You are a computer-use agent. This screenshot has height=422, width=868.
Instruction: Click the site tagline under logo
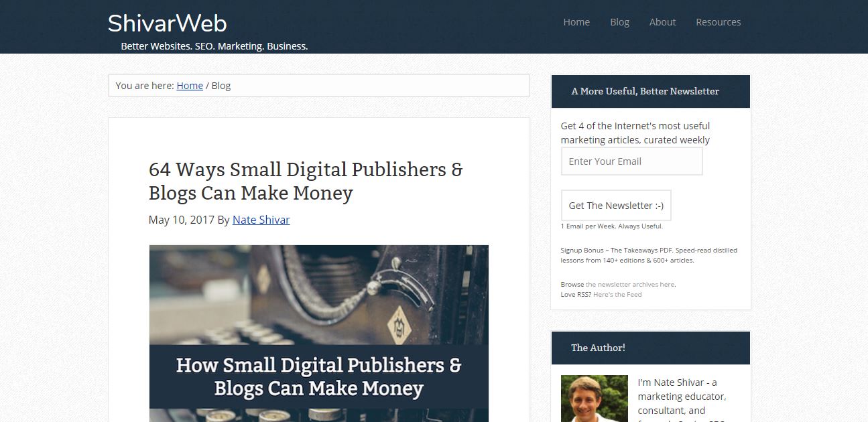(x=214, y=46)
